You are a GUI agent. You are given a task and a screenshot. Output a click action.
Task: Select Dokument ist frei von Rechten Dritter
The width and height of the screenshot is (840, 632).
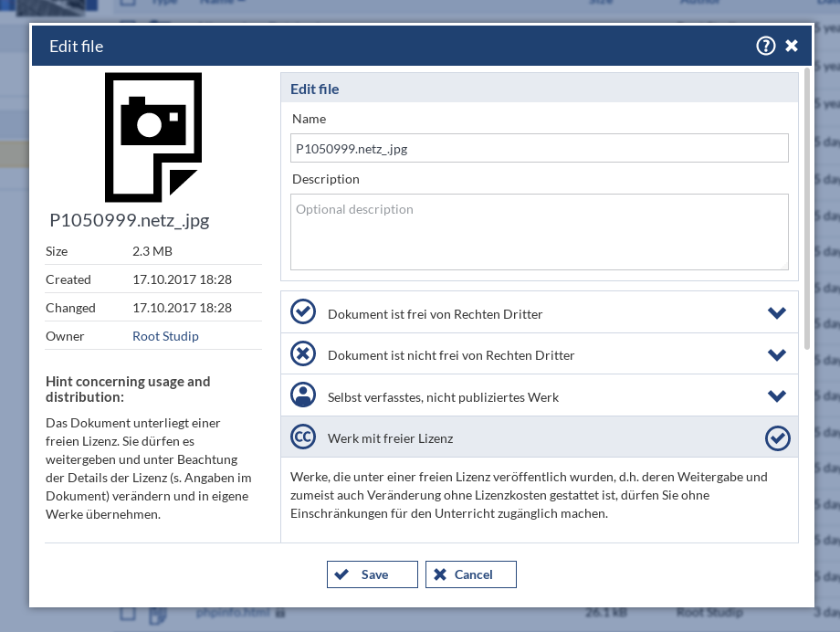435,314
